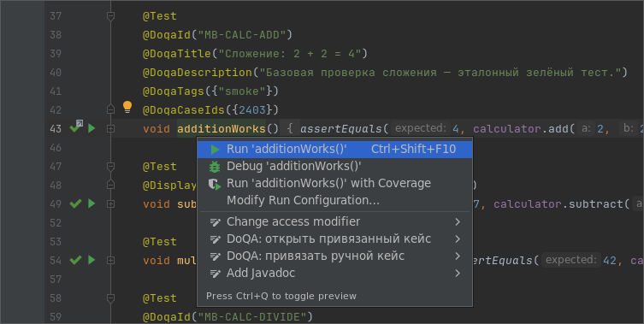Click the @Test annotation on line 58
644x324 pixels.
160,298
